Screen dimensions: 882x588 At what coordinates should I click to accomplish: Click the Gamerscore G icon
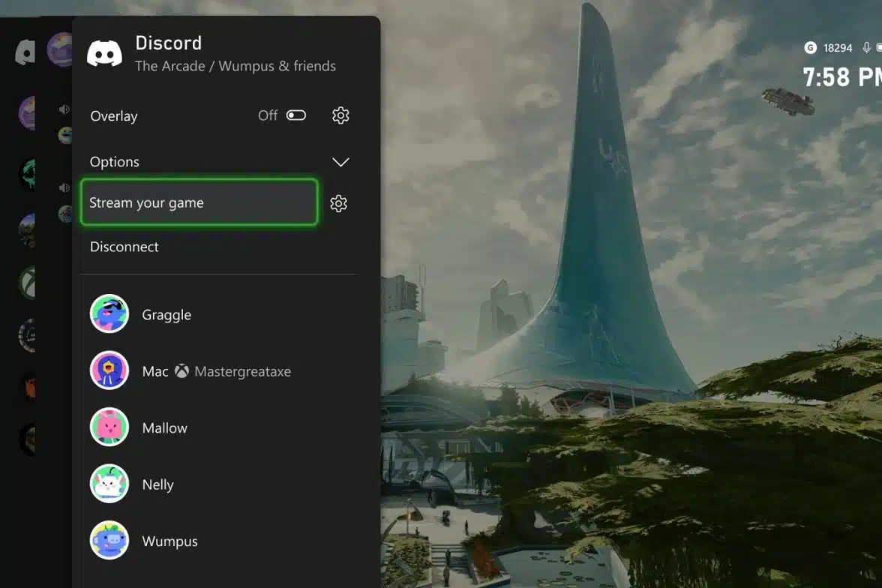[x=810, y=48]
